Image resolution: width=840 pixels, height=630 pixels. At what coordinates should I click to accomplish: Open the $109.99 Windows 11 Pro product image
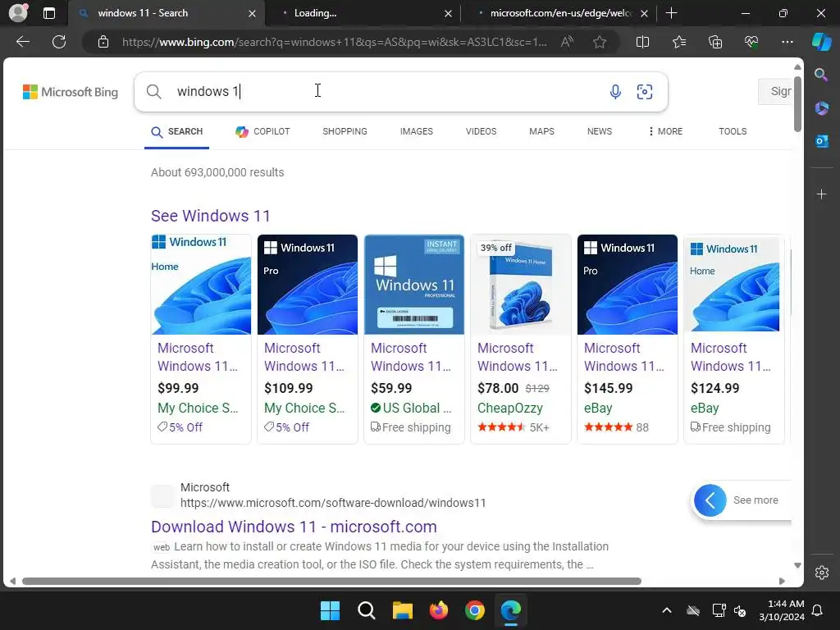click(308, 285)
